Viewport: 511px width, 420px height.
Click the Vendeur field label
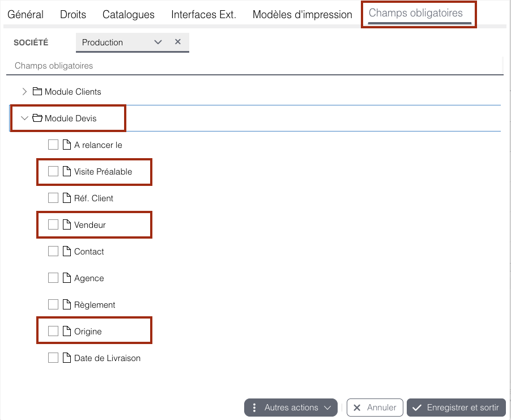(90, 225)
